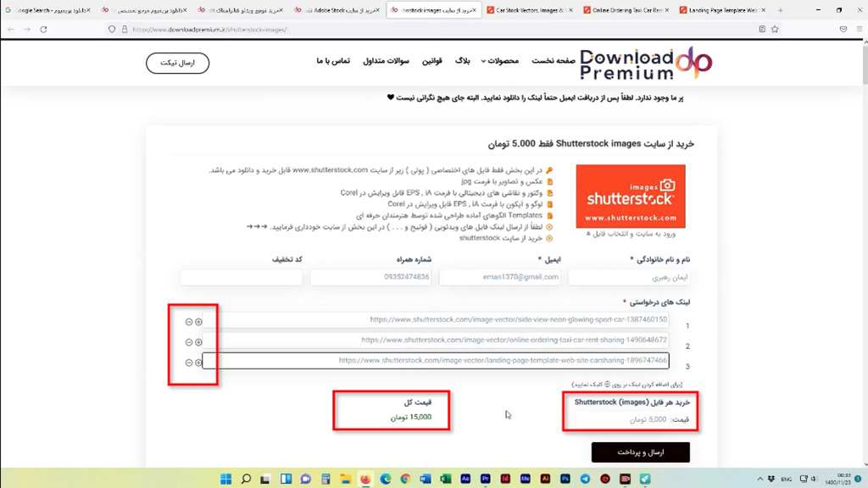Open Microsoft Word from the taskbar

(426, 479)
